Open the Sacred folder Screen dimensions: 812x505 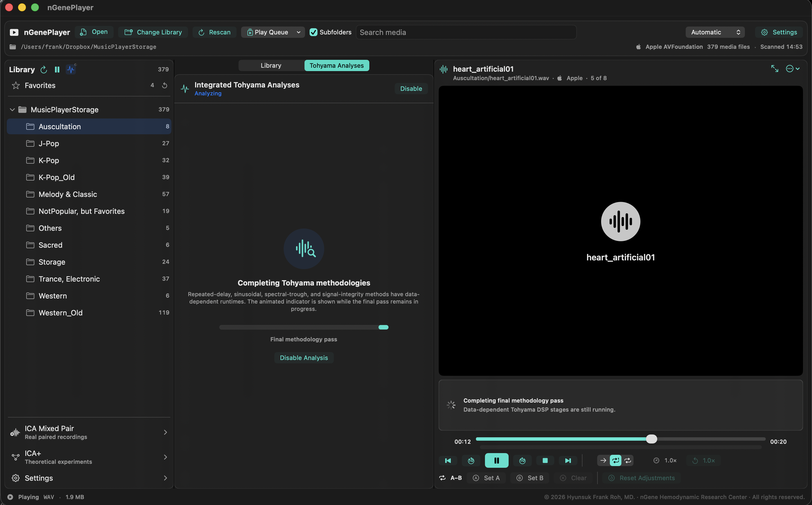coord(89,245)
